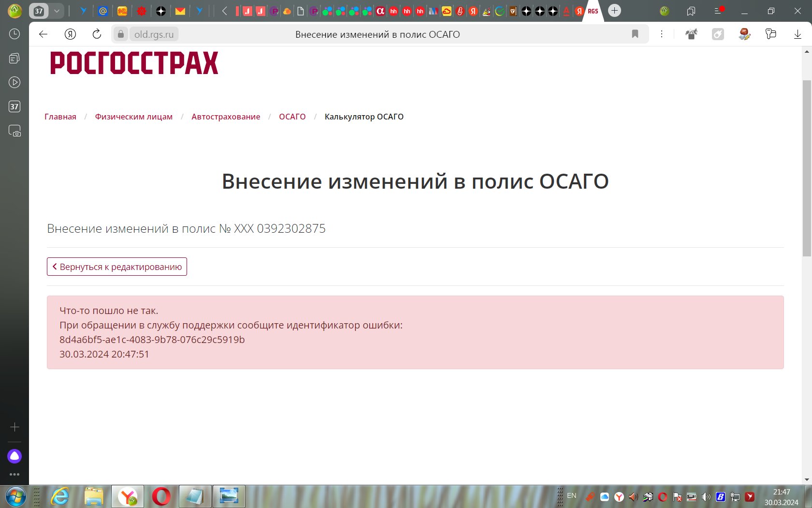812x508 pixels.
Task: Click the green profile avatar in top-left
Action: [14, 11]
